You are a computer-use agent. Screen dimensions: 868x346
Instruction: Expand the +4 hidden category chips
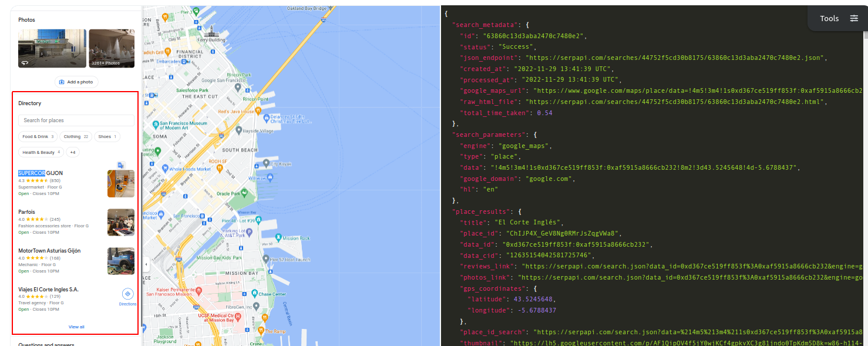click(x=73, y=152)
